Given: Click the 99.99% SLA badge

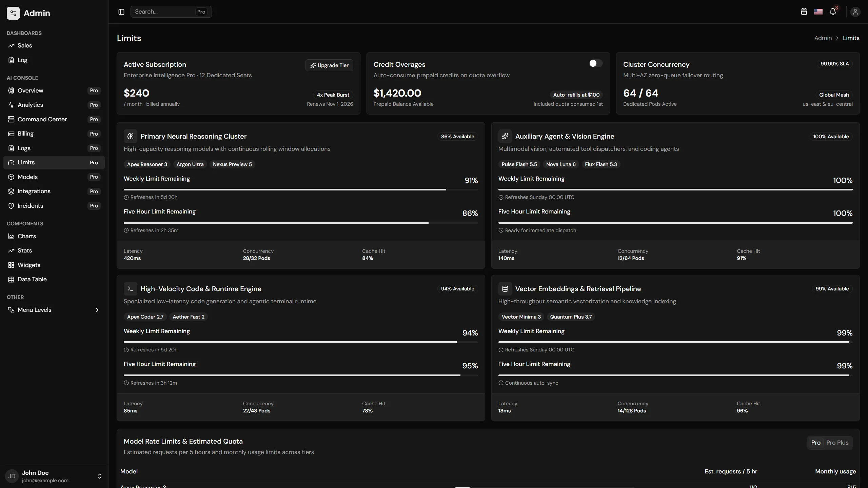Looking at the screenshot, I should pyautogui.click(x=834, y=64).
